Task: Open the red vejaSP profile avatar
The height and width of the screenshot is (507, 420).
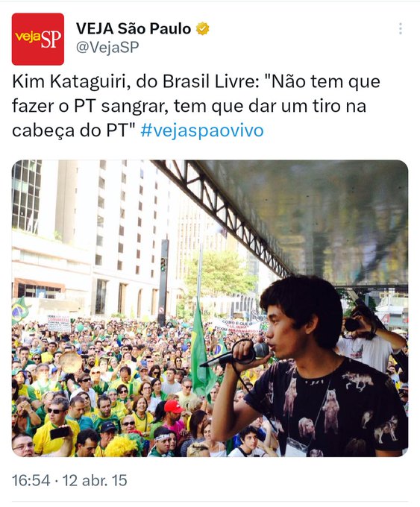Action: point(38,39)
